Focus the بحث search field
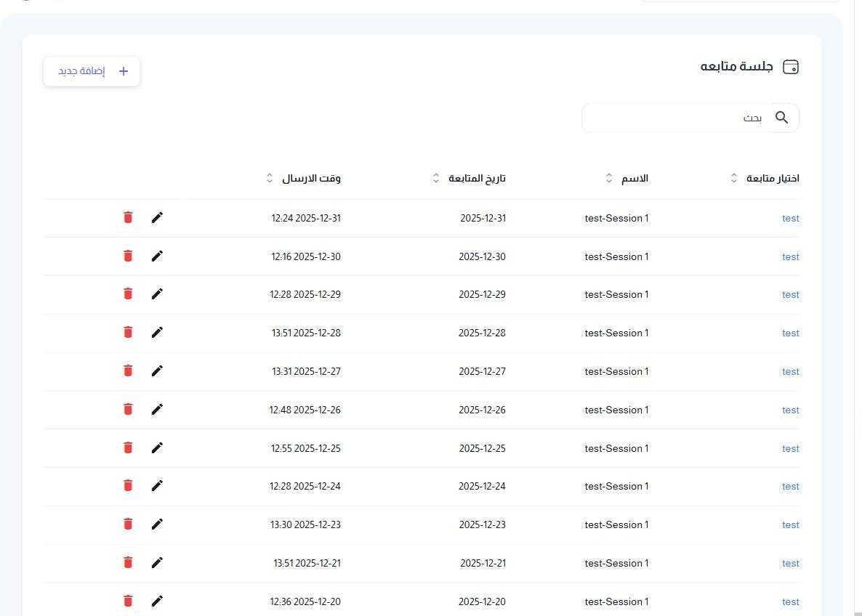The image size is (862, 616). [690, 118]
